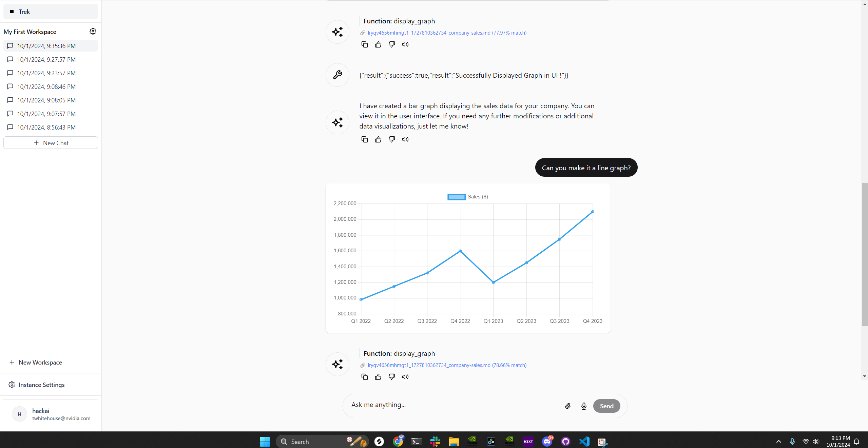This screenshot has height=448, width=868.
Task: Open the 10/1/2024, 8:56:43 PM chat thread
Action: coord(46,127)
